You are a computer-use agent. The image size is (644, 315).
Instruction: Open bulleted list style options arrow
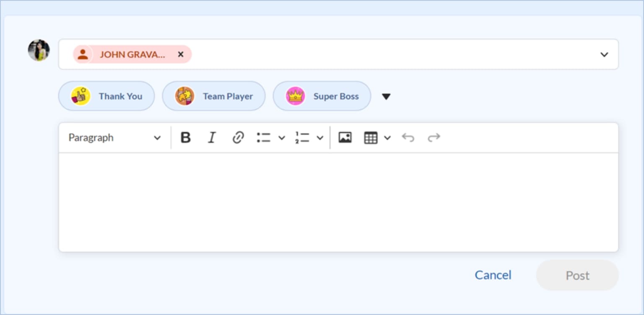pyautogui.click(x=282, y=138)
